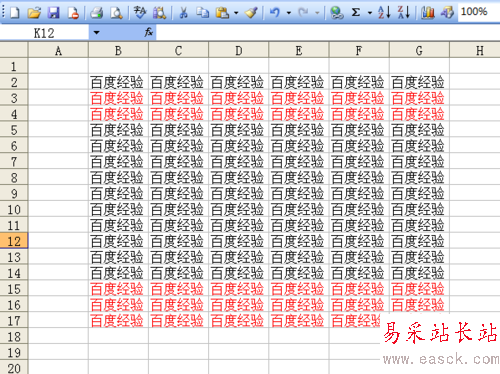This screenshot has height=374, width=500.
Task: Cut selection with scissors icon
Action: [183, 13]
